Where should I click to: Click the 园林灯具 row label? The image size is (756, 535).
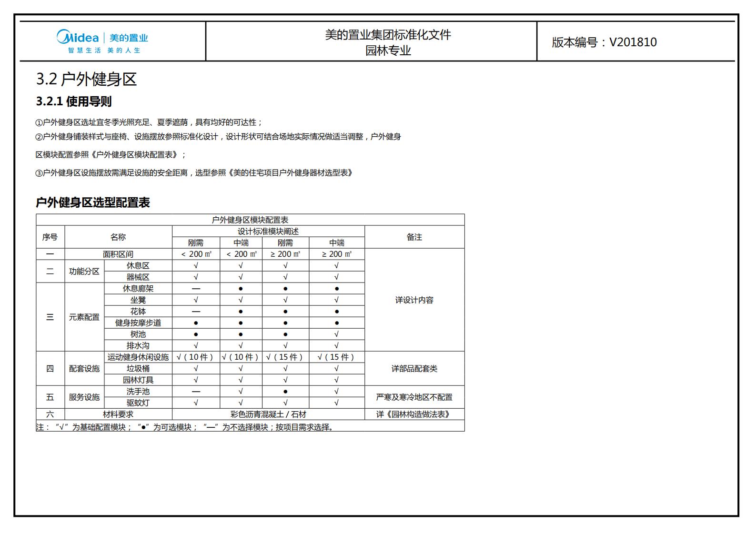(x=138, y=380)
